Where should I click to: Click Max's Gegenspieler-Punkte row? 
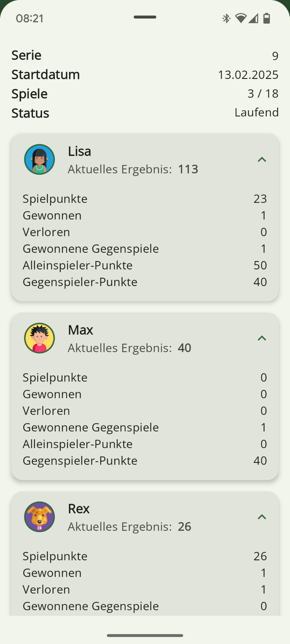[x=145, y=461]
